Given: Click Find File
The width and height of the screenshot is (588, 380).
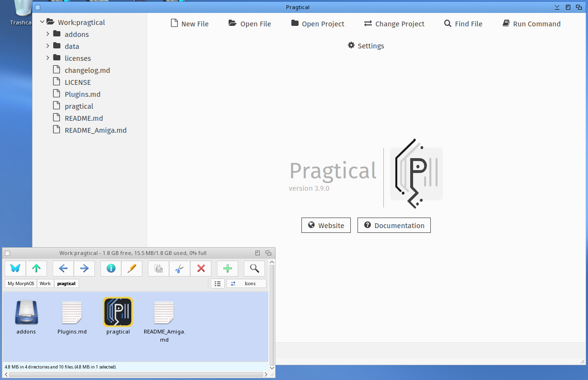Looking at the screenshot, I should pyautogui.click(x=463, y=24).
